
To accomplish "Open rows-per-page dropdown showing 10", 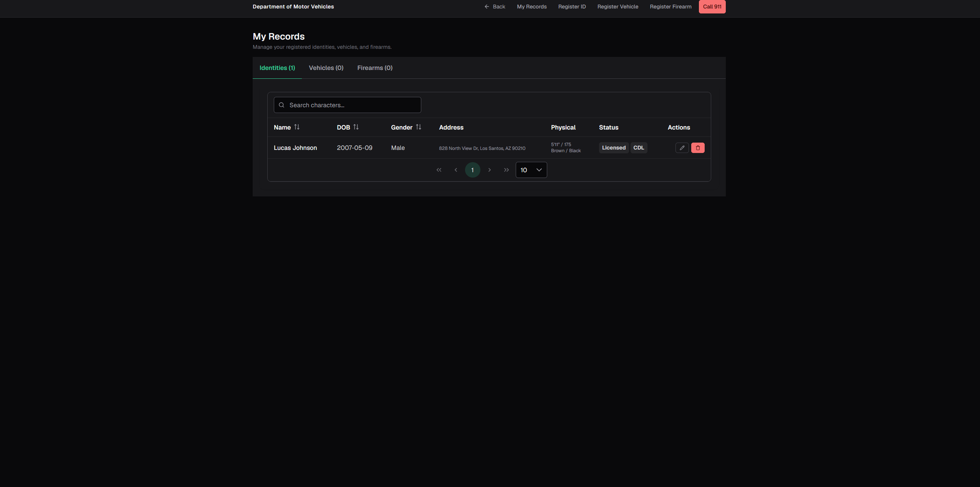I will click(x=531, y=170).
